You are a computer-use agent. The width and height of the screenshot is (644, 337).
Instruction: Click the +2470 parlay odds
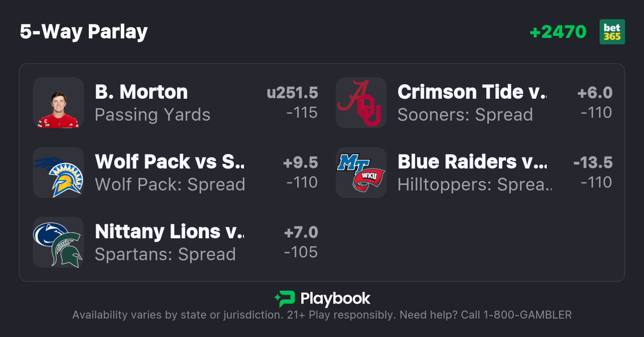[x=558, y=31]
